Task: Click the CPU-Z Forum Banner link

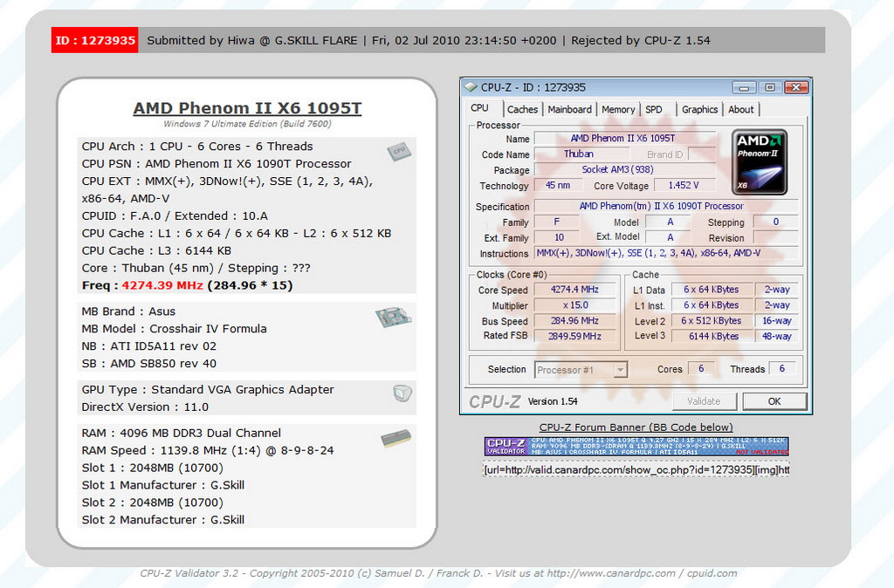Action: click(x=636, y=427)
